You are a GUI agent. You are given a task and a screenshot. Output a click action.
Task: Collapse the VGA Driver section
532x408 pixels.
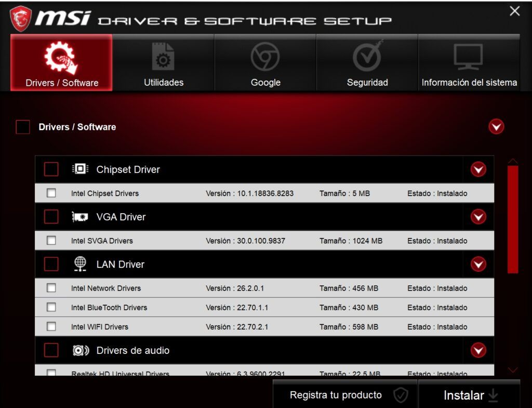[x=478, y=217]
